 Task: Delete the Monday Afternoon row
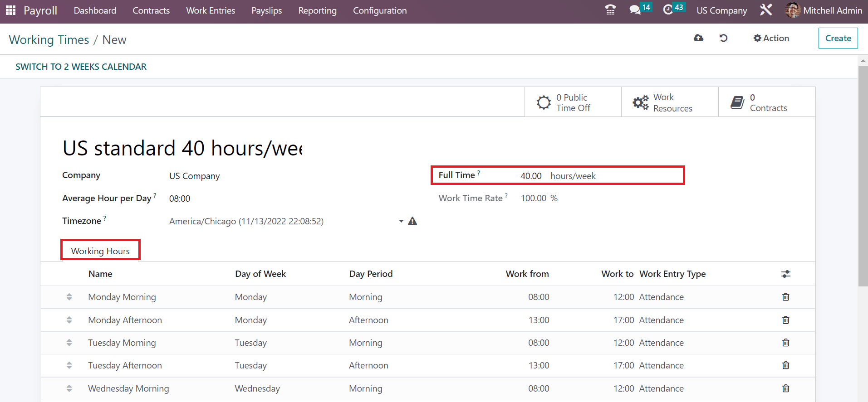click(786, 320)
